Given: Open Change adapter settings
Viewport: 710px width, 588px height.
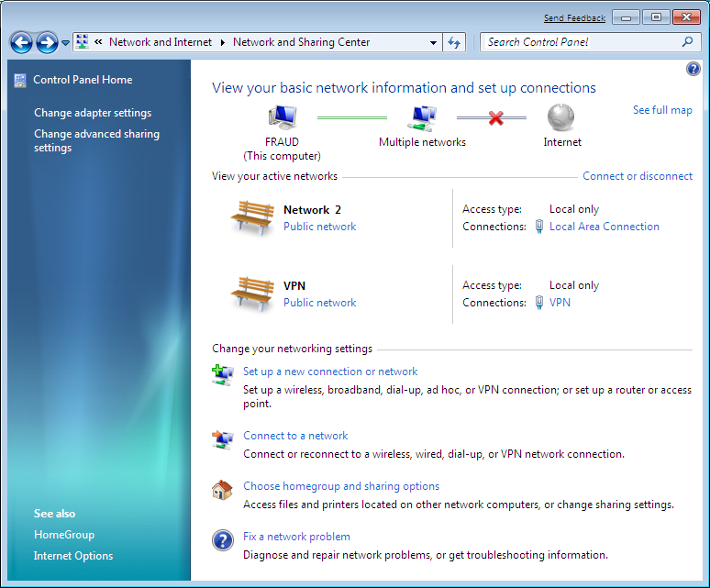Looking at the screenshot, I should [x=93, y=113].
